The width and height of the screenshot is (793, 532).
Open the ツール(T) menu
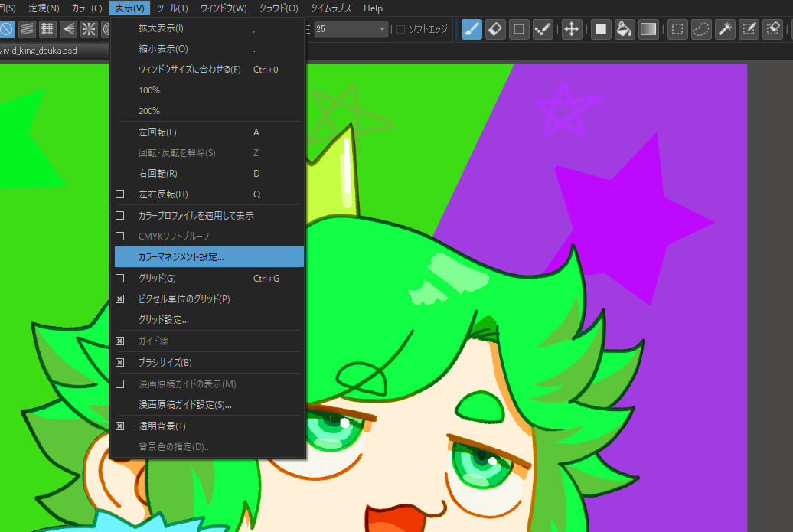click(x=171, y=8)
